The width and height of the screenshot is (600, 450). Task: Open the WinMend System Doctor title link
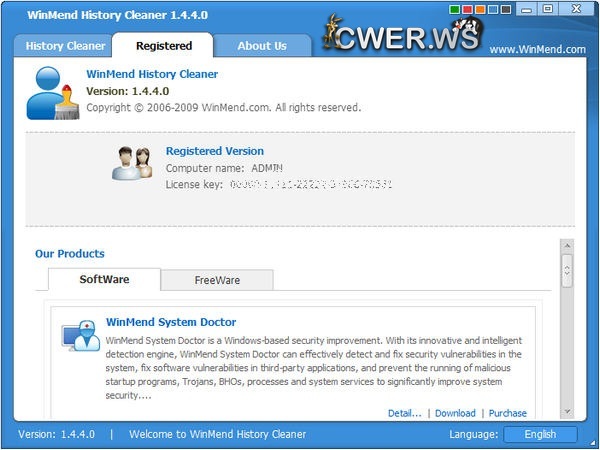pyautogui.click(x=171, y=322)
